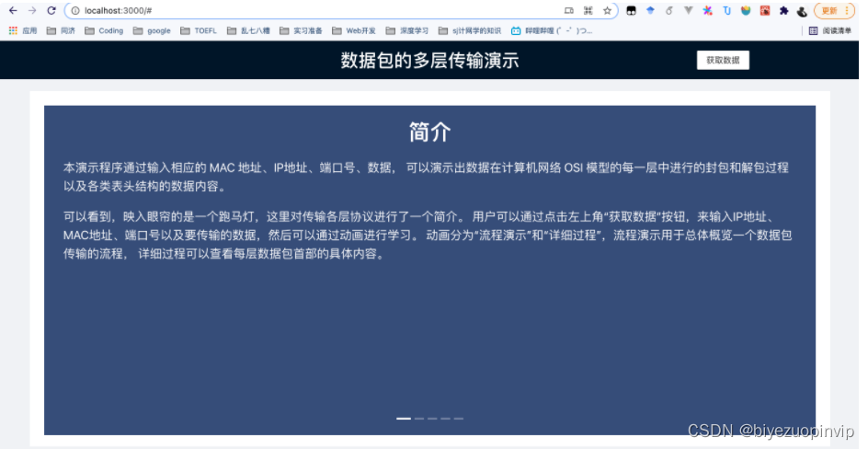The height and width of the screenshot is (449, 868).
Task: Open the google bookmark folder
Action: (x=152, y=30)
